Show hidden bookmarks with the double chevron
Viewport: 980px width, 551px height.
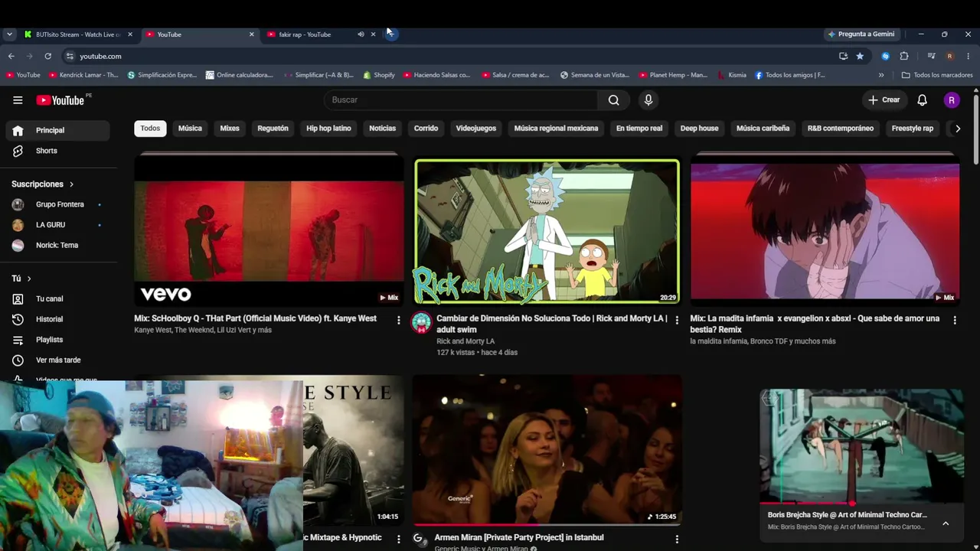(x=881, y=75)
